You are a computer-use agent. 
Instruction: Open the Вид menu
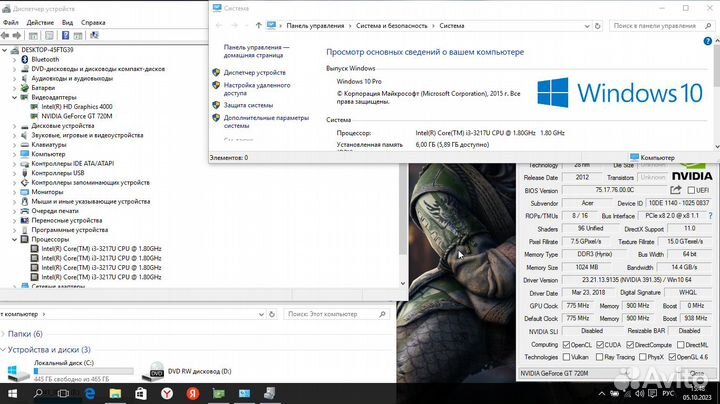(68, 22)
